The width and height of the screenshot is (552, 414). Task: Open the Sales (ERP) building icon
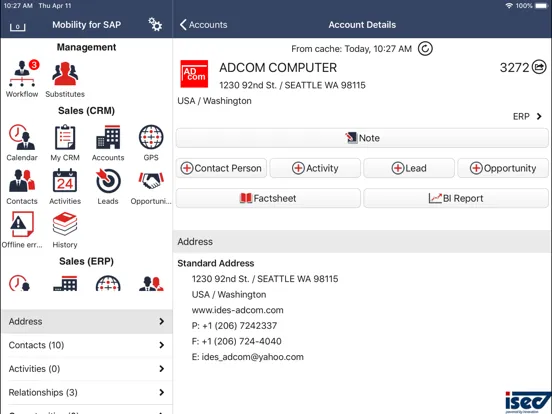[x=65, y=283]
